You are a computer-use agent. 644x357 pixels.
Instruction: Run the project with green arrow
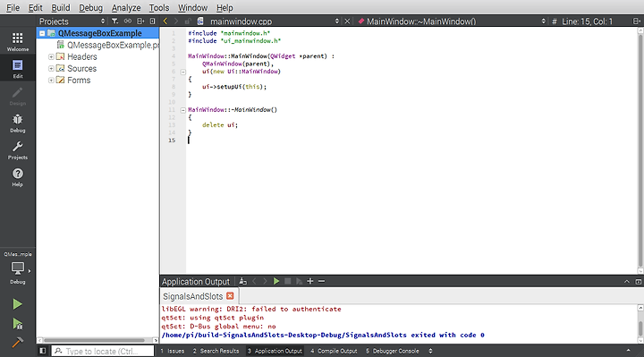17,304
